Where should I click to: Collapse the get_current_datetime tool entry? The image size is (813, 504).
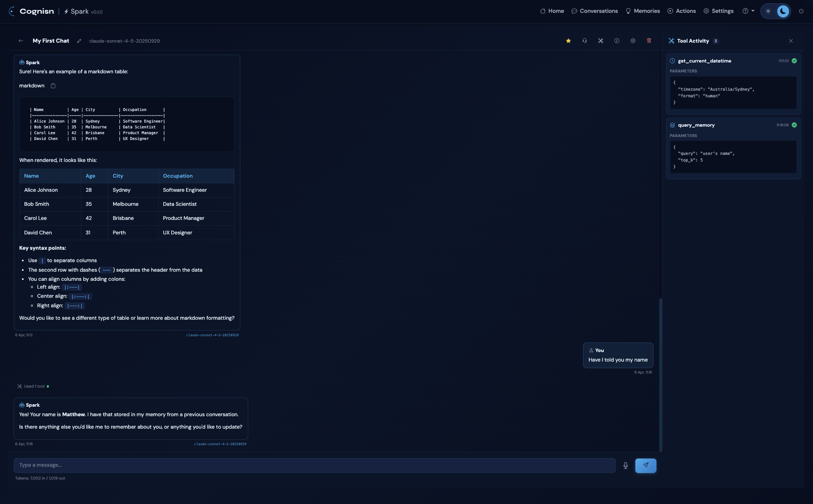pyautogui.click(x=704, y=61)
